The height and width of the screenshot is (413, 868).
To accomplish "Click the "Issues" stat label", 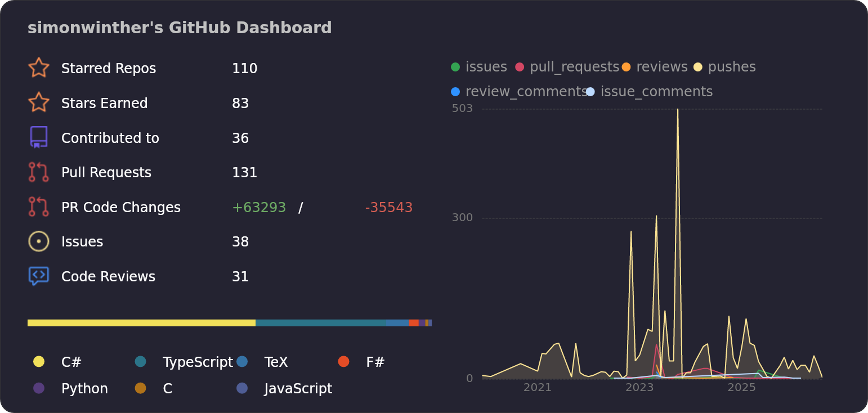I will tap(82, 242).
